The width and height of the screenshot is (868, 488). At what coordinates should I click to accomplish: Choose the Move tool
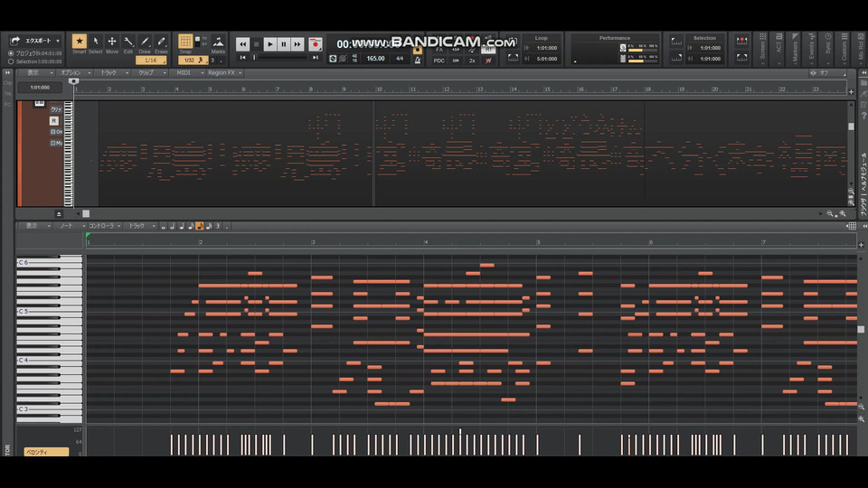112,42
